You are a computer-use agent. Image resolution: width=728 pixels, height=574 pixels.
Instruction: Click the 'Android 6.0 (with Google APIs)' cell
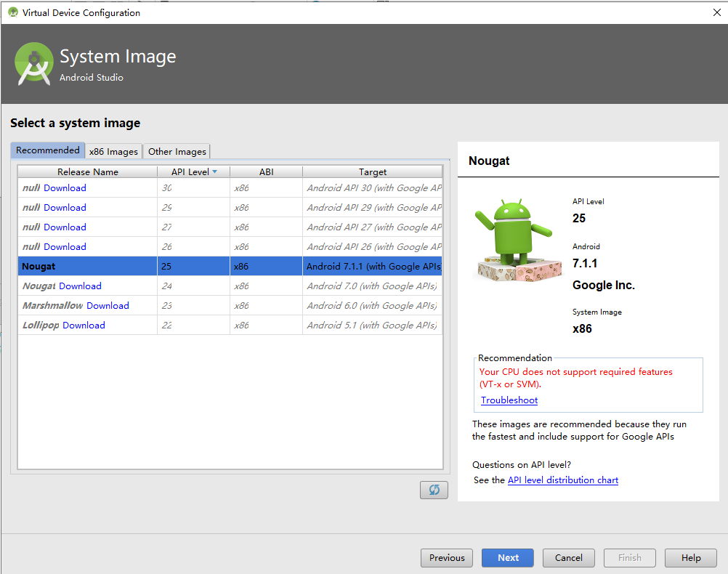pos(373,306)
